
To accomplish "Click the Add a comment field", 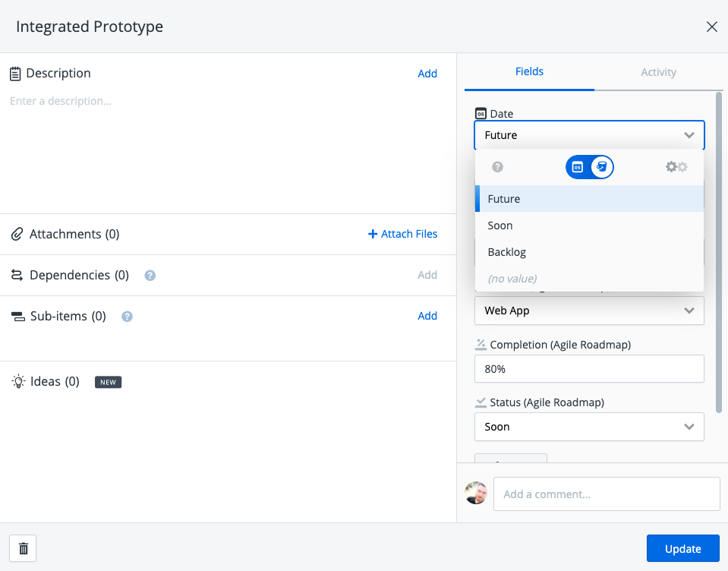I will click(607, 494).
